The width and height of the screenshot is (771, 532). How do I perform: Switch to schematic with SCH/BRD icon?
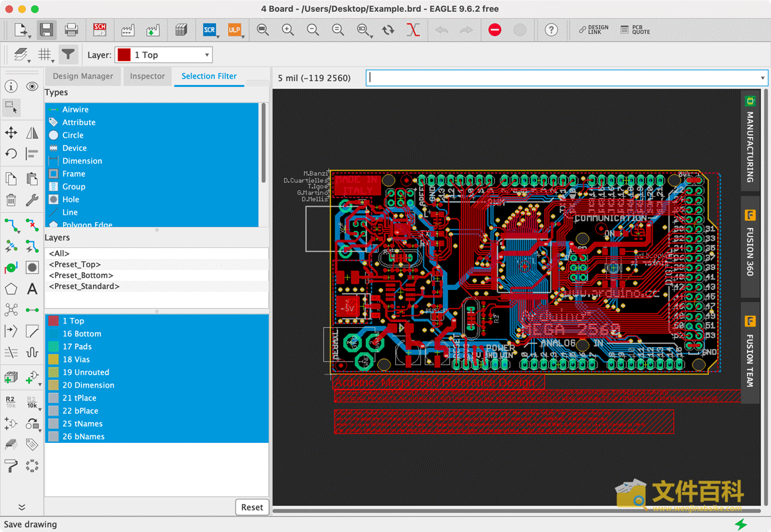click(x=100, y=30)
